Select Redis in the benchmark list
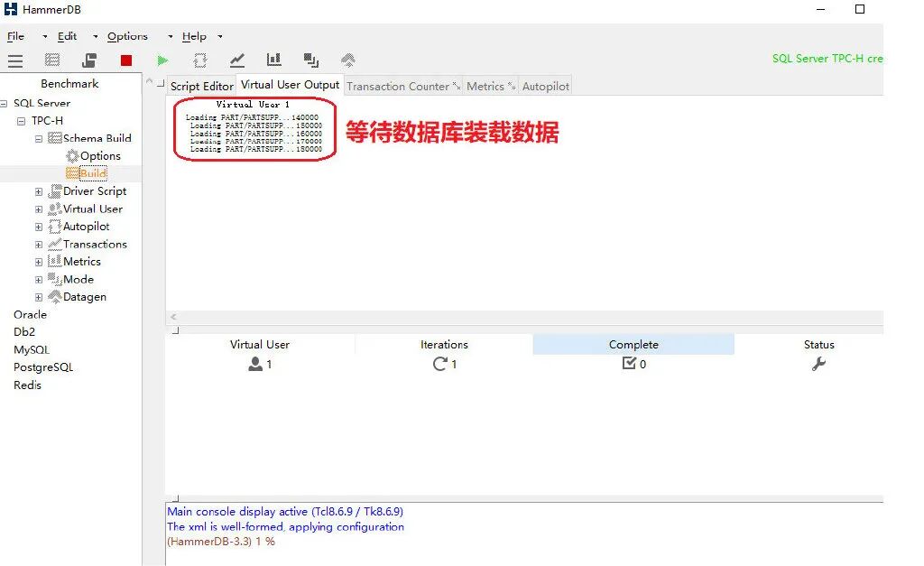 (27, 385)
